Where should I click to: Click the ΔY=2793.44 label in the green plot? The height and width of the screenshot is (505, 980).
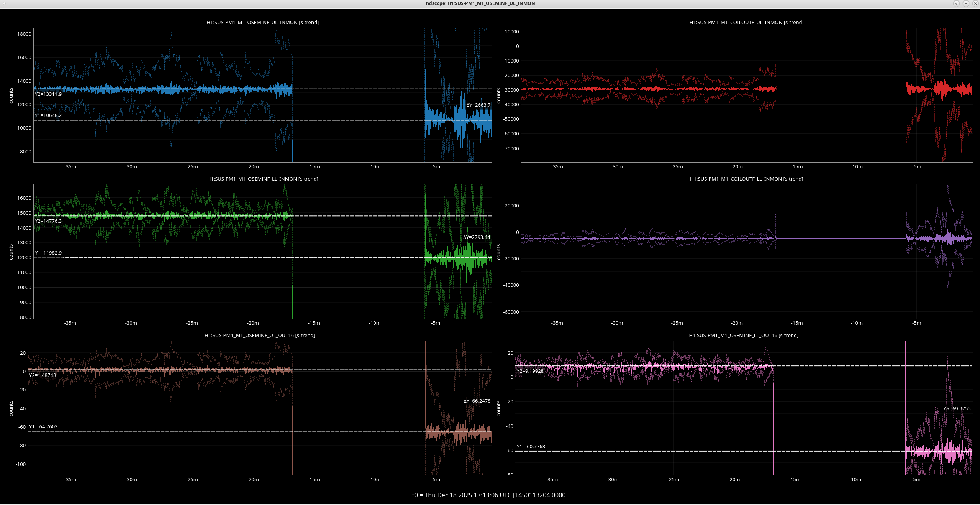point(477,237)
